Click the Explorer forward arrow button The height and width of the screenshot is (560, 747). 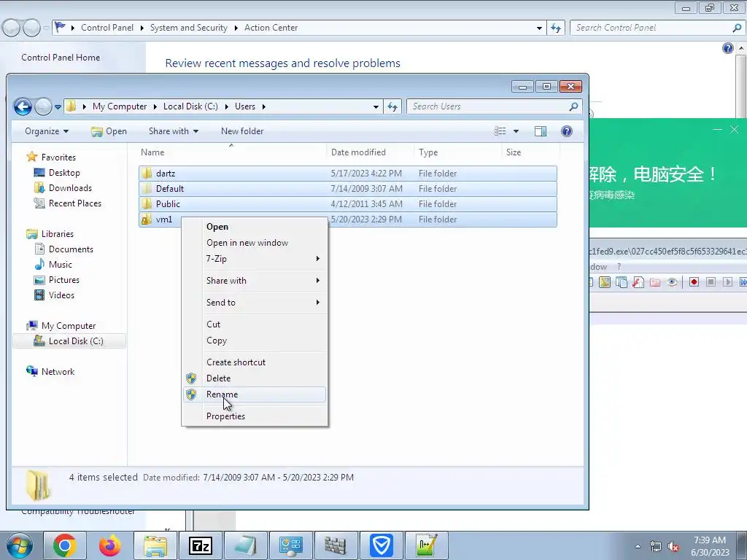(43, 106)
